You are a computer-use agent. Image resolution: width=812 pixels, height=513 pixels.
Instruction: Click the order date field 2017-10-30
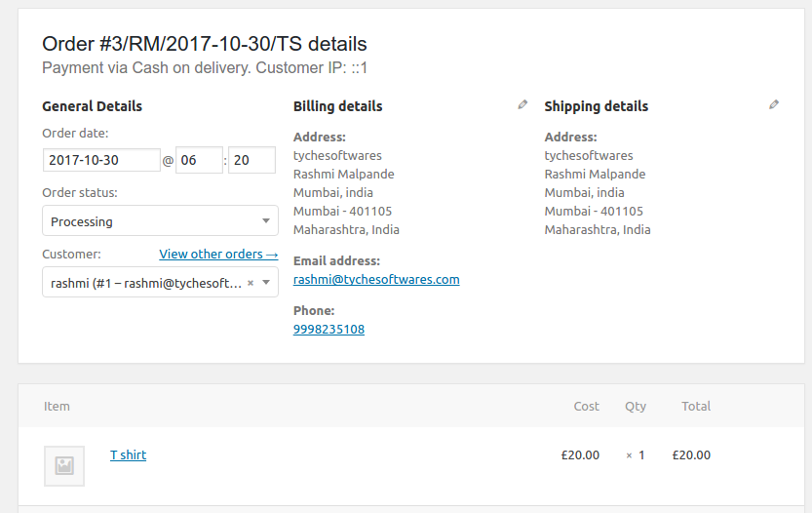tap(101, 160)
